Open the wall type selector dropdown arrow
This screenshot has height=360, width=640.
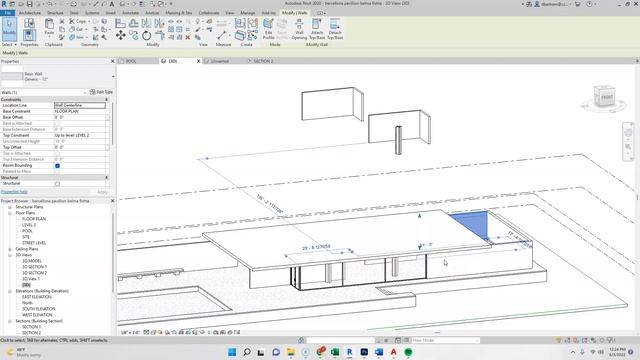click(x=113, y=76)
